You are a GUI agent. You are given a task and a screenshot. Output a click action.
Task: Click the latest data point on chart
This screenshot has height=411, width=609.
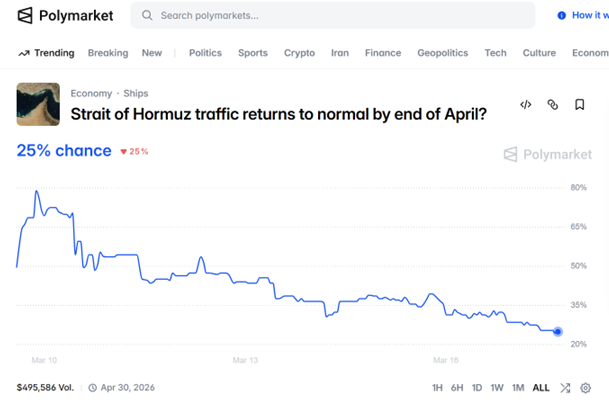[x=557, y=332]
